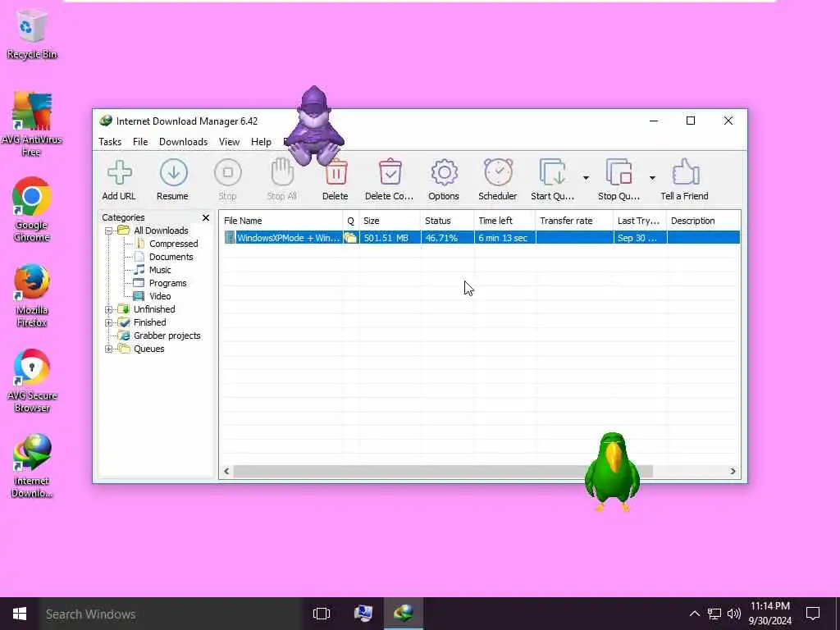Click the scroll left arrow
This screenshot has width=840, height=630.
click(x=226, y=472)
